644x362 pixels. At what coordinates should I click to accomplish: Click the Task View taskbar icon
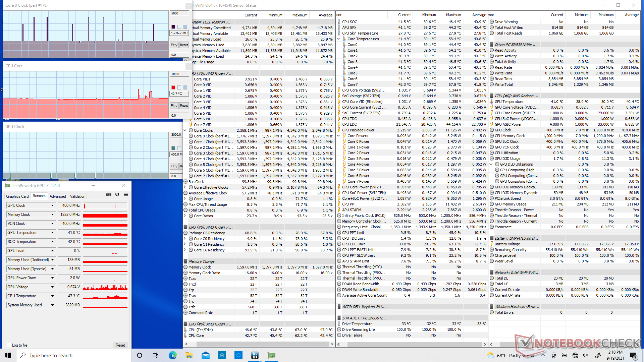pos(155,355)
